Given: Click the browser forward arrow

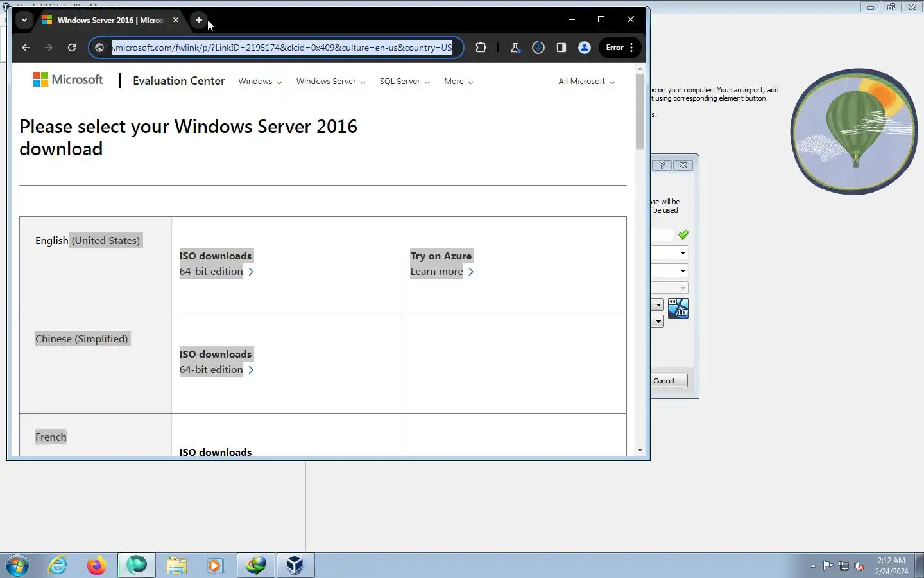Looking at the screenshot, I should coord(49,48).
